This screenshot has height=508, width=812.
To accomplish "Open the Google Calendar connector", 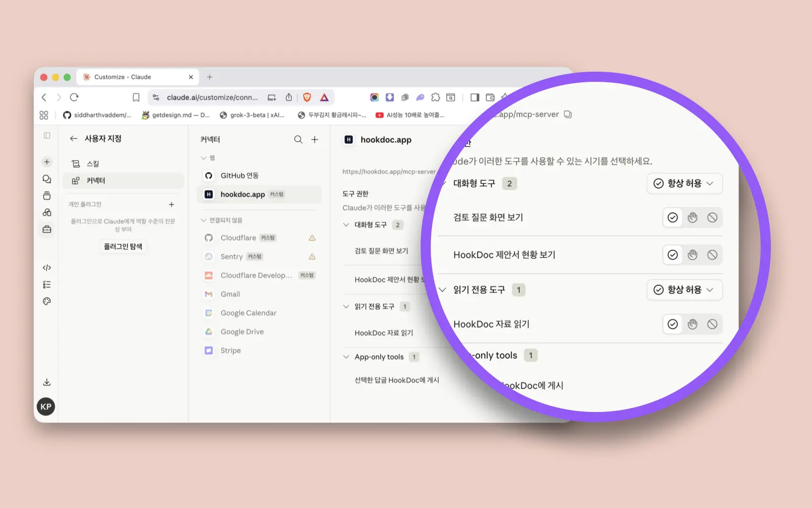I will (x=259, y=313).
